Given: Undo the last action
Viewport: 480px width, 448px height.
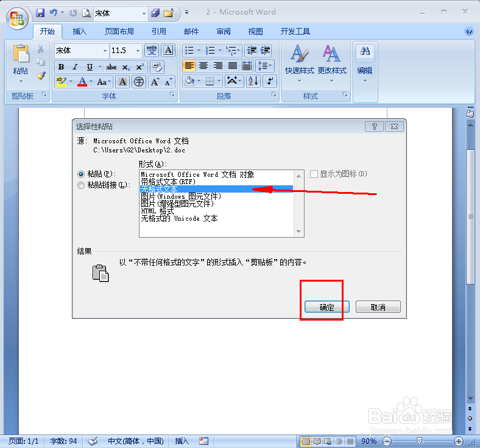Looking at the screenshot, I should (x=54, y=13).
